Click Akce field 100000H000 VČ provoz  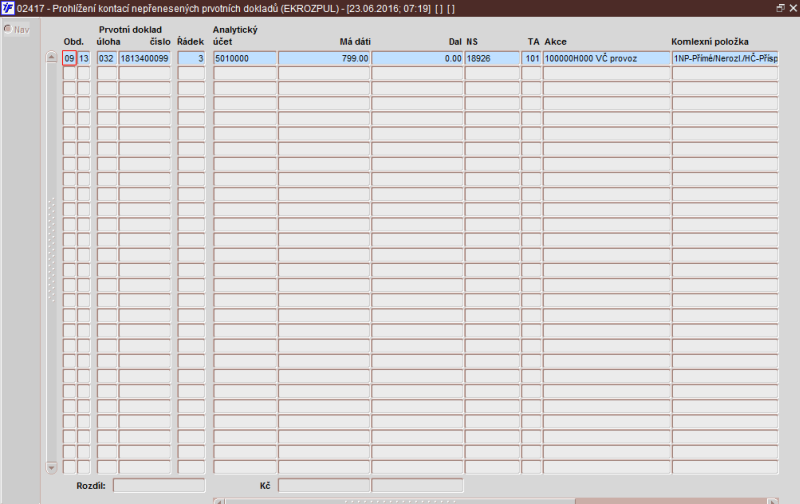607,58
